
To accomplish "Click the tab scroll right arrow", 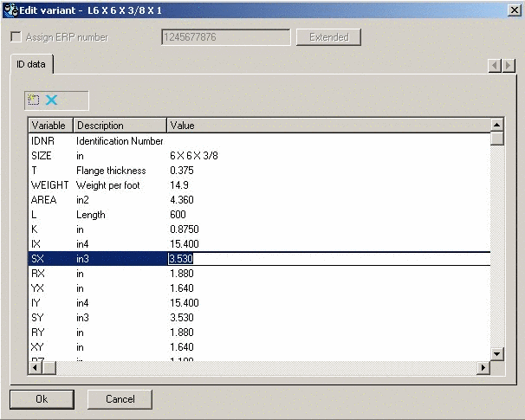I will tap(509, 65).
